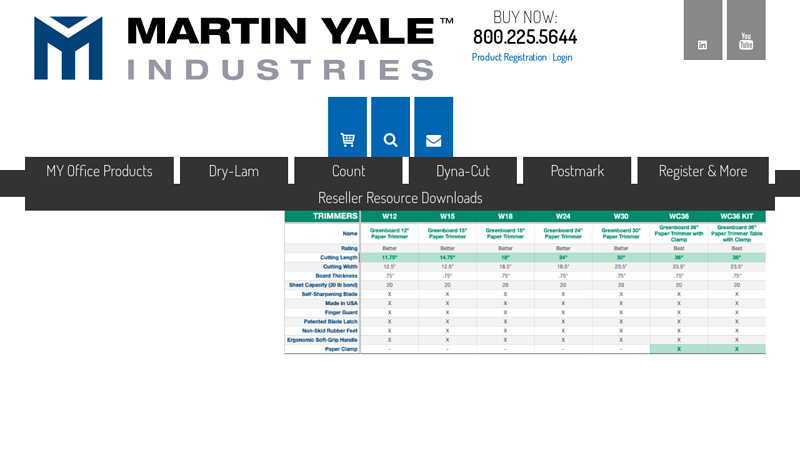Open the Count menu
This screenshot has width=800, height=450.
point(348,171)
